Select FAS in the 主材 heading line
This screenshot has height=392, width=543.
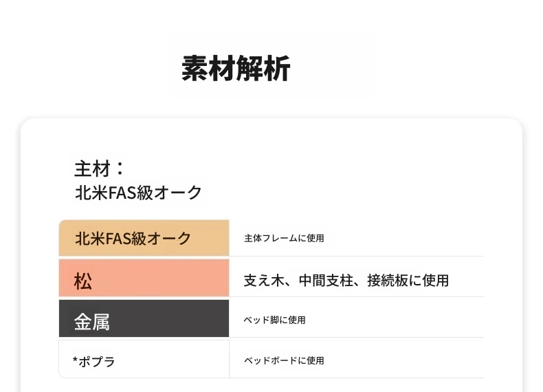[x=122, y=192]
